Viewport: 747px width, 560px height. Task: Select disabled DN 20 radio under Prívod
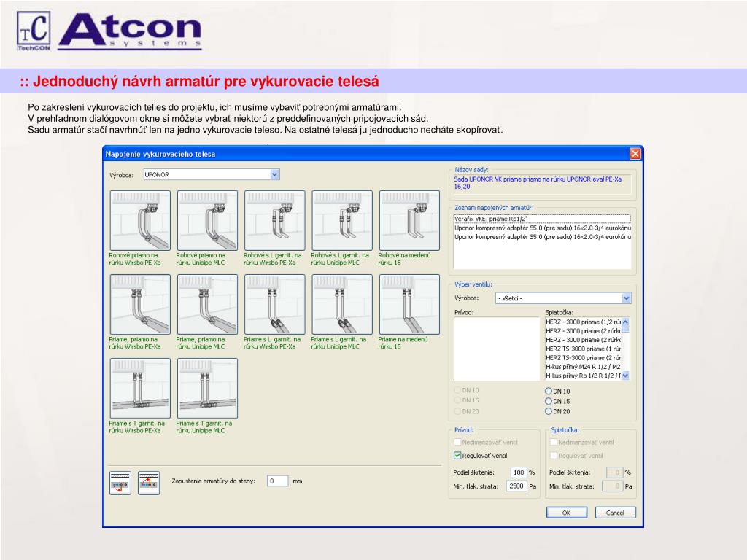pos(458,411)
